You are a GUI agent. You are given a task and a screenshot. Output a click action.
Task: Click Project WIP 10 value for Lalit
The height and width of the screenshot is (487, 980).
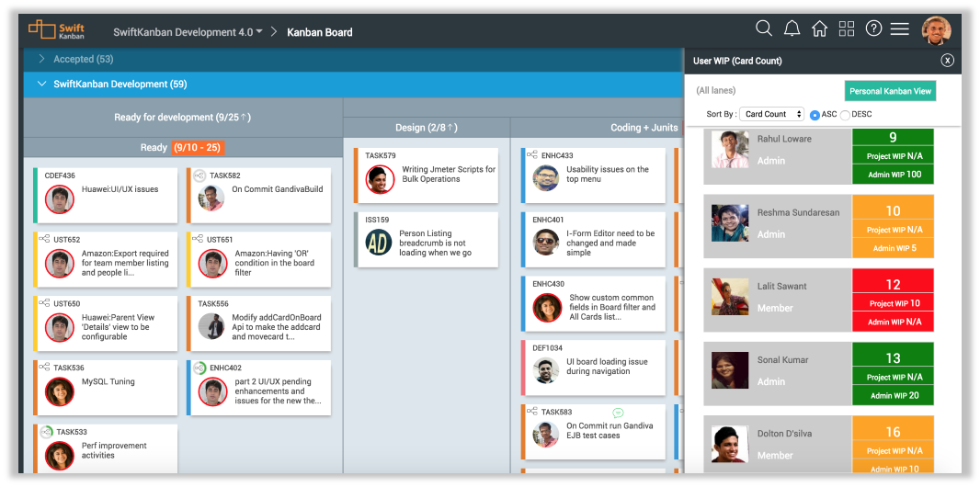(x=895, y=303)
